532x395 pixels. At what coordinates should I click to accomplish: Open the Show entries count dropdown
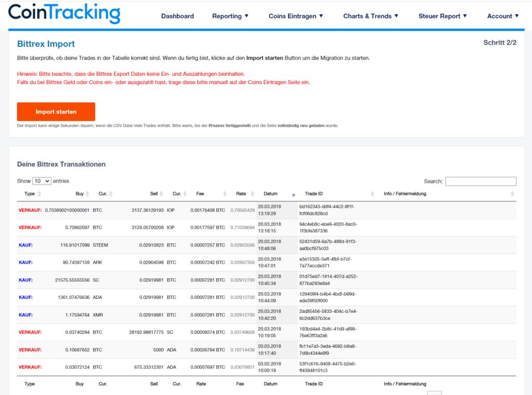click(x=42, y=181)
